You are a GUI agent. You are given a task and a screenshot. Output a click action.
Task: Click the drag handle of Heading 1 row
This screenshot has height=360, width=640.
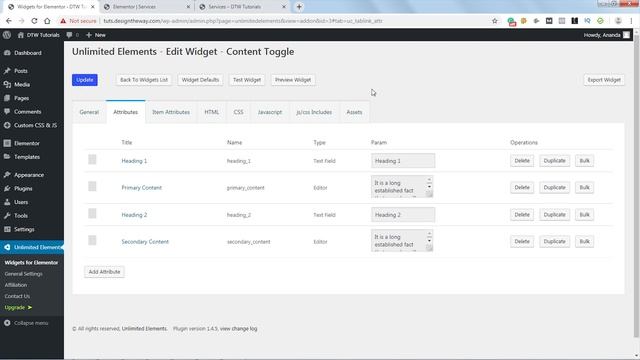click(92, 160)
